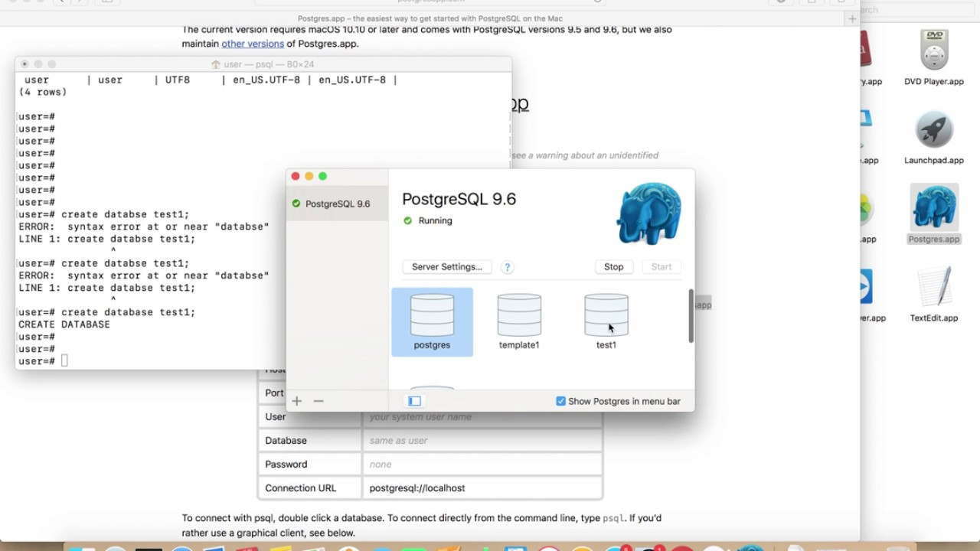Click the inline psql code text in webpage
Screen dimensions: 980x551
[x=613, y=518]
